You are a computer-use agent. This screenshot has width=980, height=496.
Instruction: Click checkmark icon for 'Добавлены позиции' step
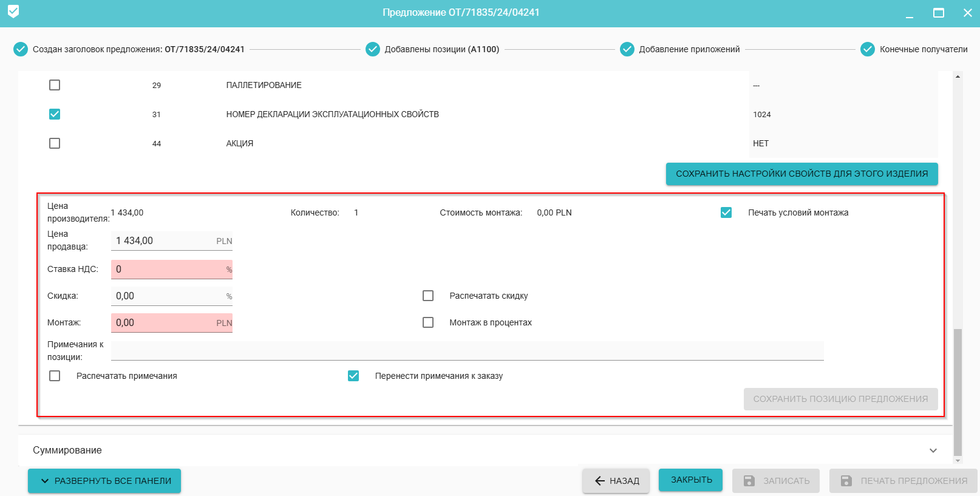pyautogui.click(x=373, y=49)
